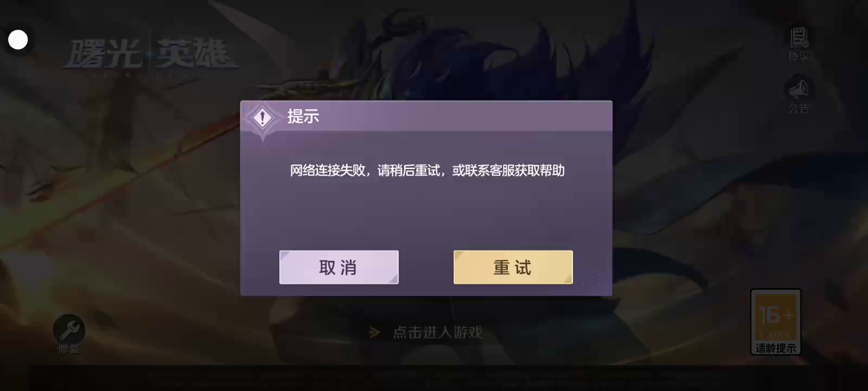This screenshot has width=868, height=391.
Task: Click the exclamation warning diamond icon
Action: pos(263,117)
